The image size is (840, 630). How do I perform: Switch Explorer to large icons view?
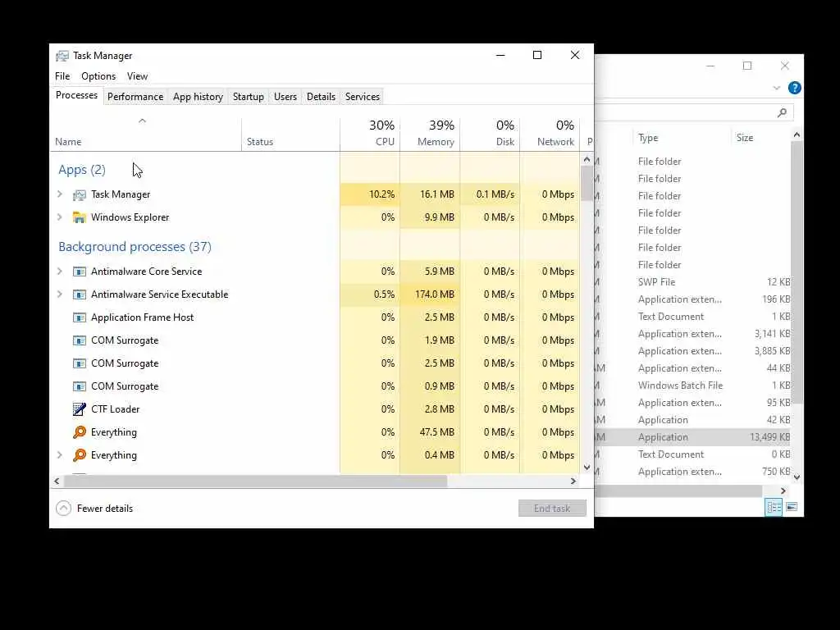[792, 507]
